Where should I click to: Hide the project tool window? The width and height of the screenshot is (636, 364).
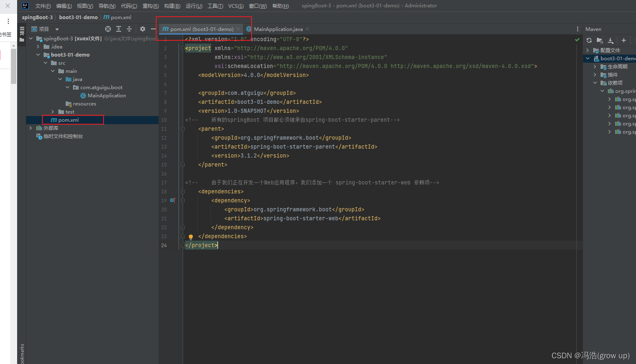[153, 29]
